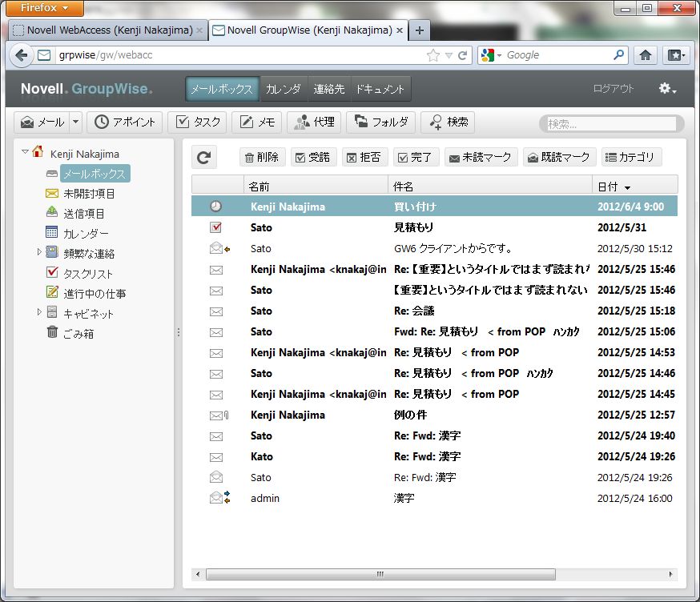
Task: Click the browser address bar
Action: click(241, 55)
